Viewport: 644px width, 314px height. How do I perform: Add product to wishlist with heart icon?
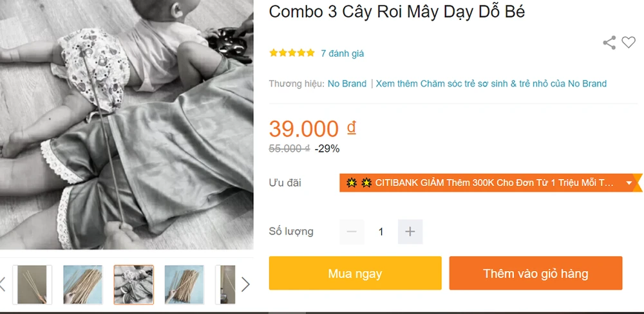(x=629, y=43)
